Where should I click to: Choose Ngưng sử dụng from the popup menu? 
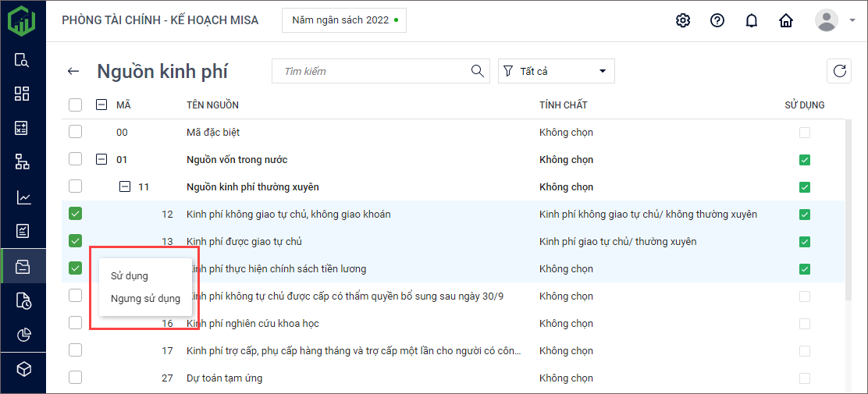[145, 298]
